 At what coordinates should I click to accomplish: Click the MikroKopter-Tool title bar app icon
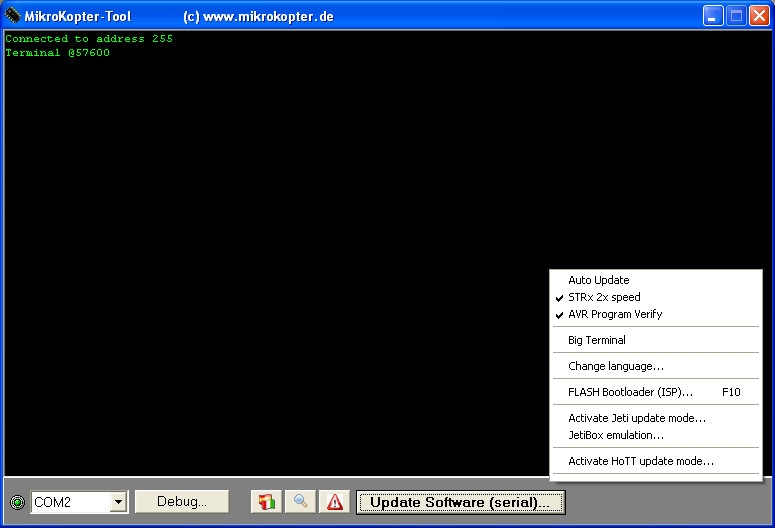click(13, 16)
